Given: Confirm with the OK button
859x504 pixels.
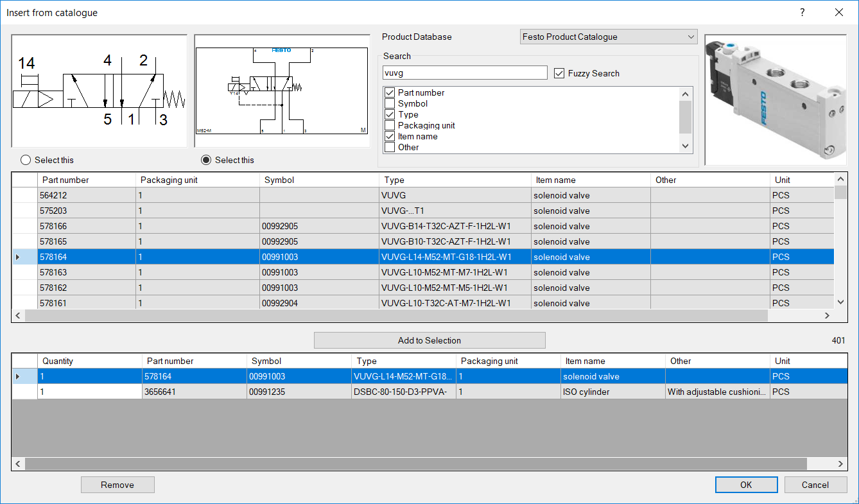Looking at the screenshot, I should tap(746, 485).
